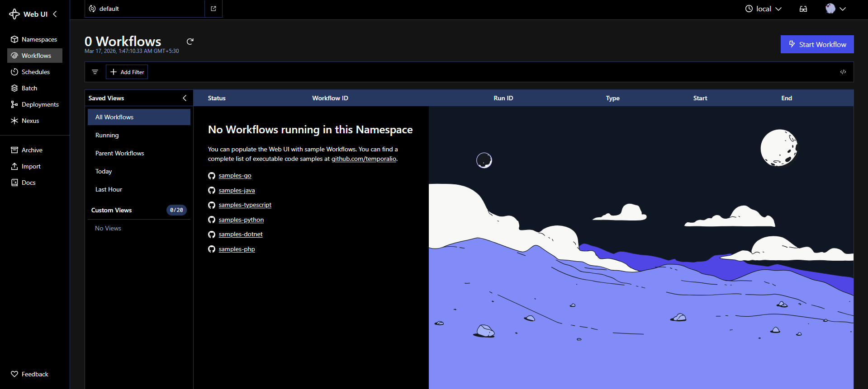Click the 0 Workflows heading

point(123,41)
